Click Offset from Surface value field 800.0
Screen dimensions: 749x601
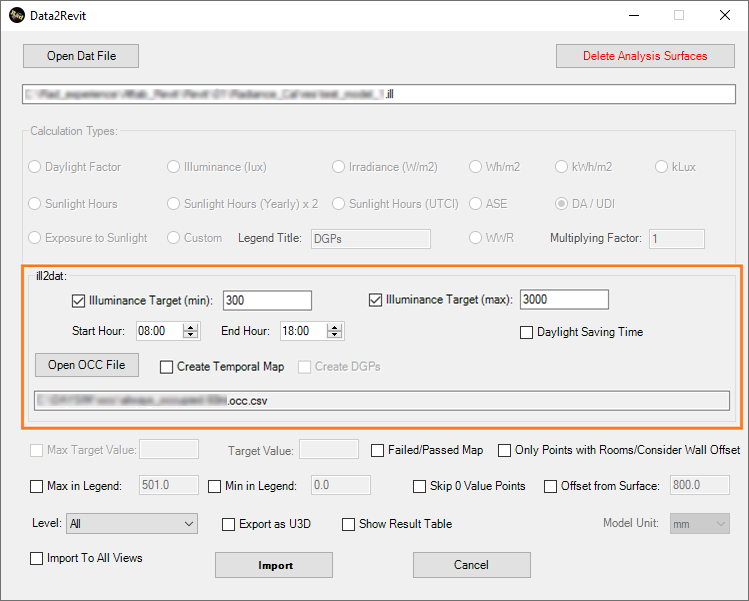700,485
